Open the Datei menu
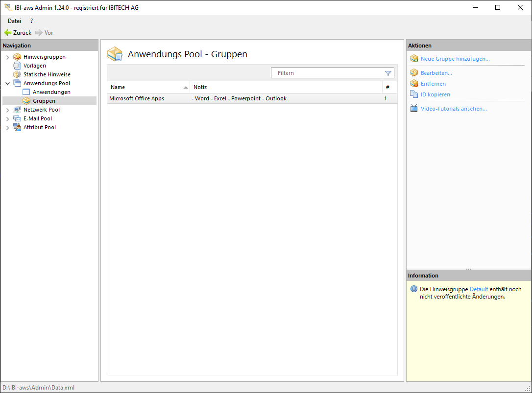Viewport: 532px width, 393px height. click(14, 21)
